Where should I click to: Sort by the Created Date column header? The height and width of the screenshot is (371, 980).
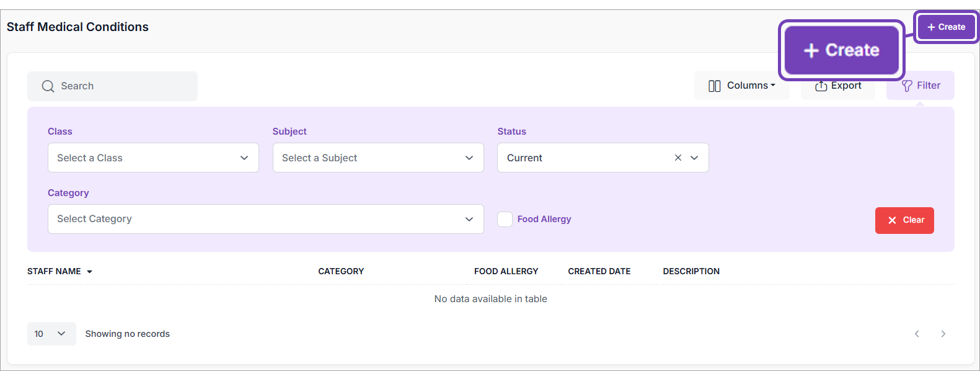[x=599, y=271]
